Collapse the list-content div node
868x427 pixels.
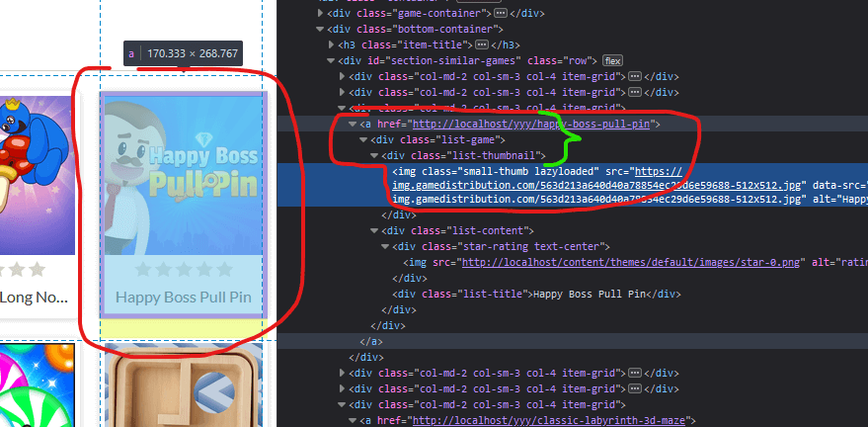coord(374,230)
